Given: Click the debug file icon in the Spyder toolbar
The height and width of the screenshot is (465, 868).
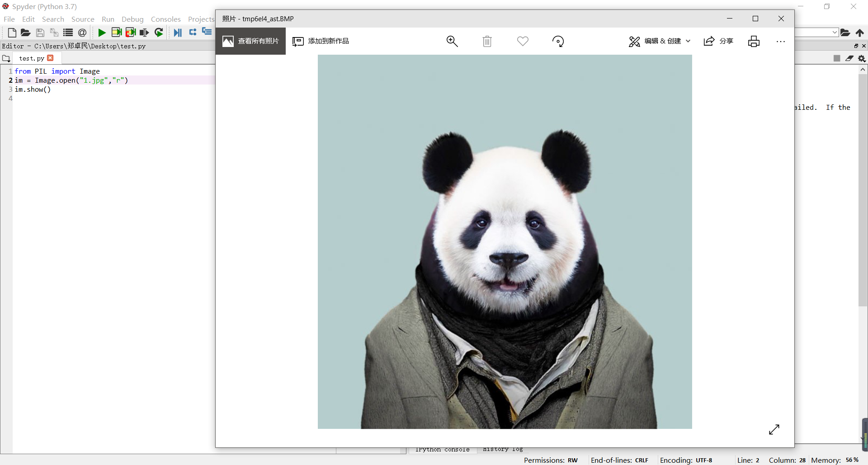Looking at the screenshot, I should pyautogui.click(x=178, y=33).
